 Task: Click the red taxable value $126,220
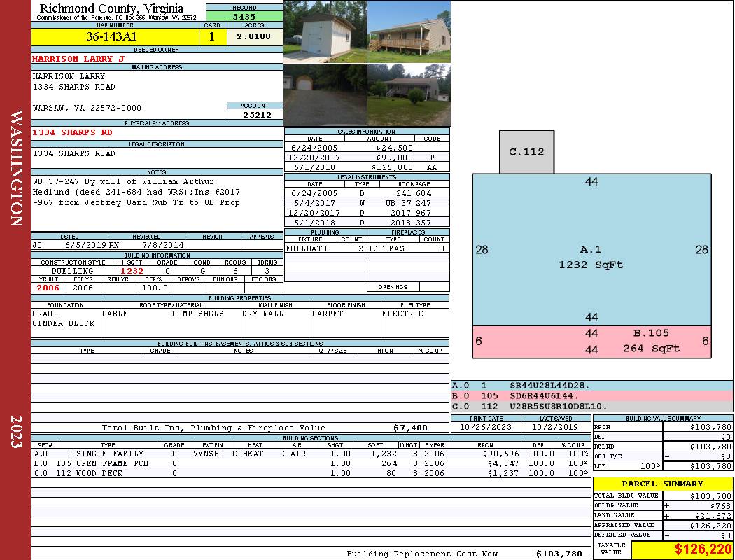click(682, 549)
